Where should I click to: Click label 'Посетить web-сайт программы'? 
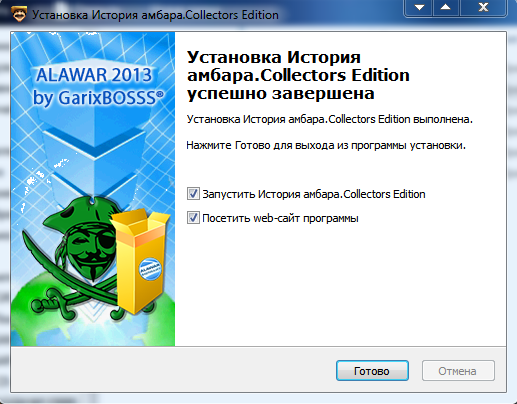[x=280, y=218]
